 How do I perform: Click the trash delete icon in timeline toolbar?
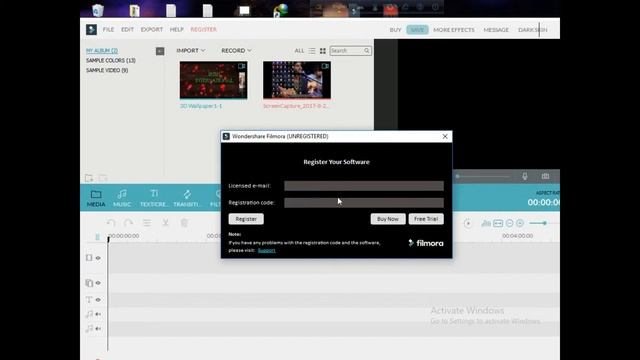click(x=184, y=223)
